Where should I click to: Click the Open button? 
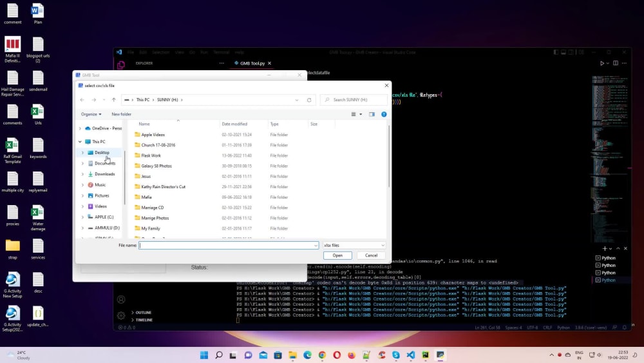(337, 255)
